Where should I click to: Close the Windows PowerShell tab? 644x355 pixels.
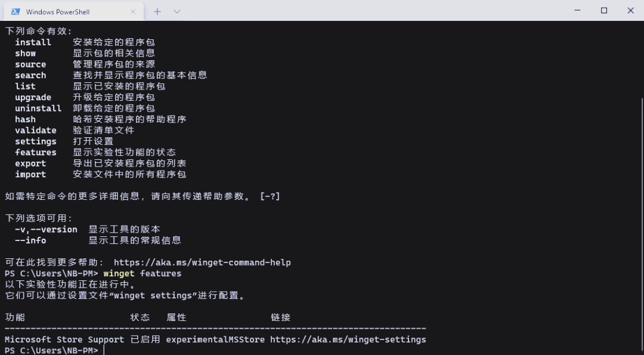(133, 11)
